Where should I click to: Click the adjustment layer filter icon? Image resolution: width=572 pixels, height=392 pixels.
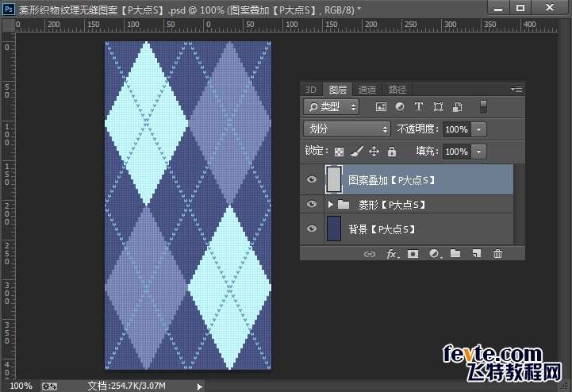coord(400,106)
